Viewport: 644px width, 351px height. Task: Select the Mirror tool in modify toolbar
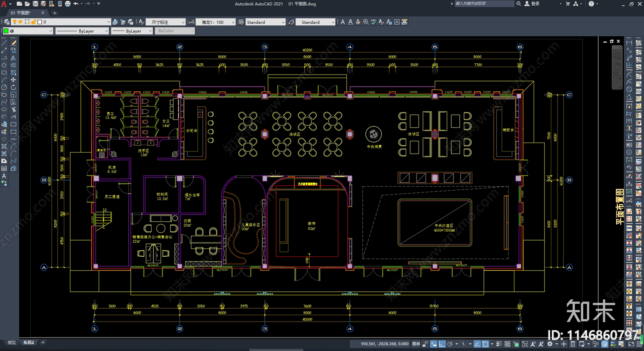point(13,58)
